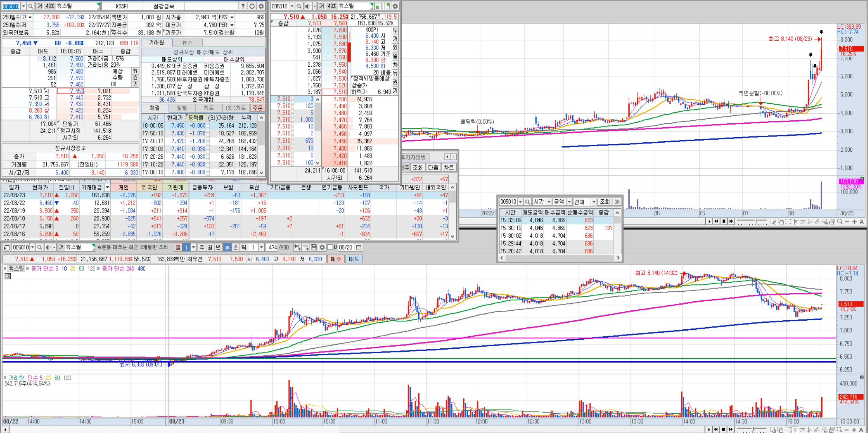
Task: Select the 일 daily period button
Action: [x=178, y=247]
